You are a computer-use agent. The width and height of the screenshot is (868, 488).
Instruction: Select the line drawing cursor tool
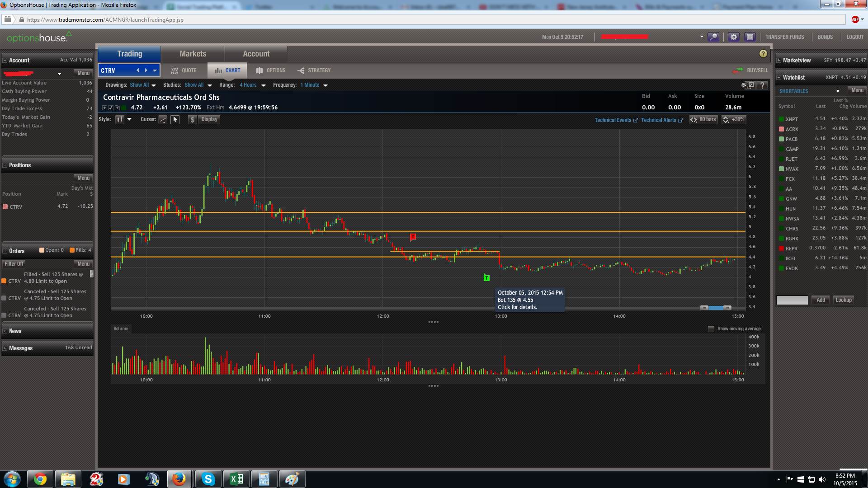163,120
